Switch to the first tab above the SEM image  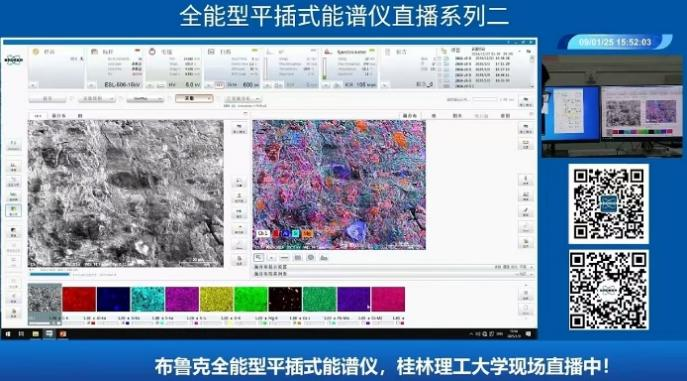click(x=38, y=116)
